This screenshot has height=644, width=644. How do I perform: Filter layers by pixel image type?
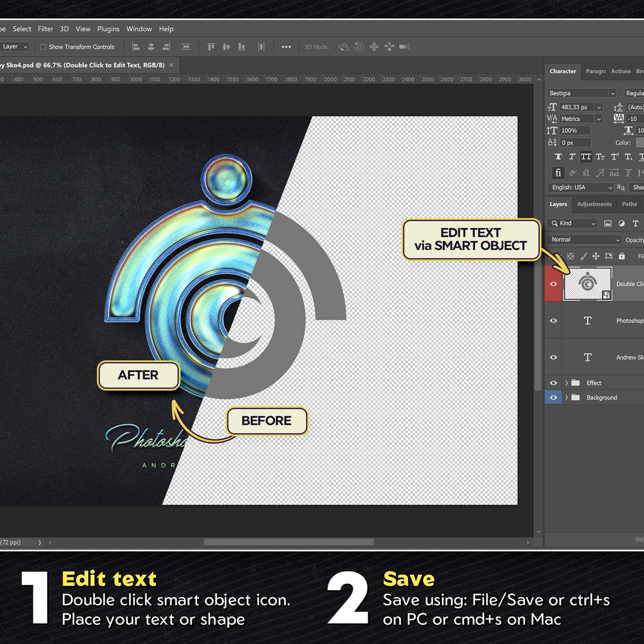click(x=608, y=223)
